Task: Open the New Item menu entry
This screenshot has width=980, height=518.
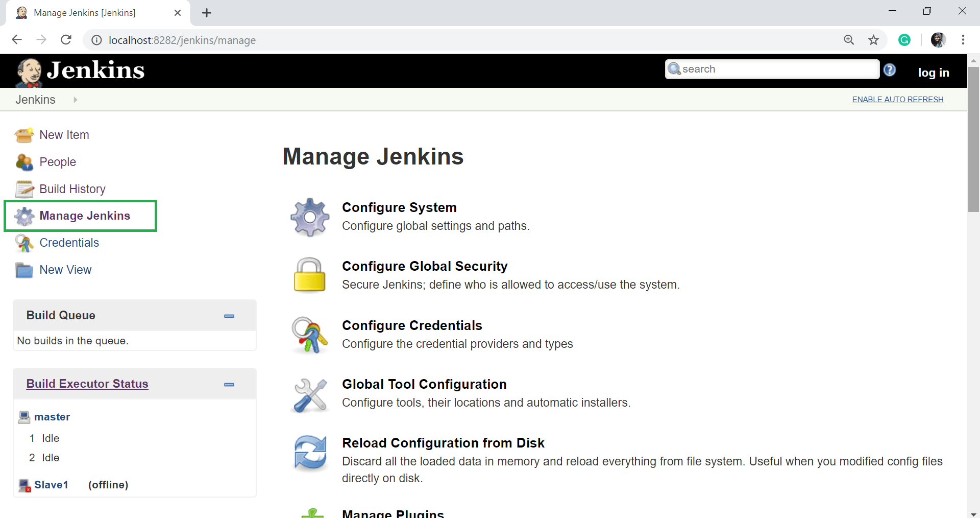Action: click(64, 135)
